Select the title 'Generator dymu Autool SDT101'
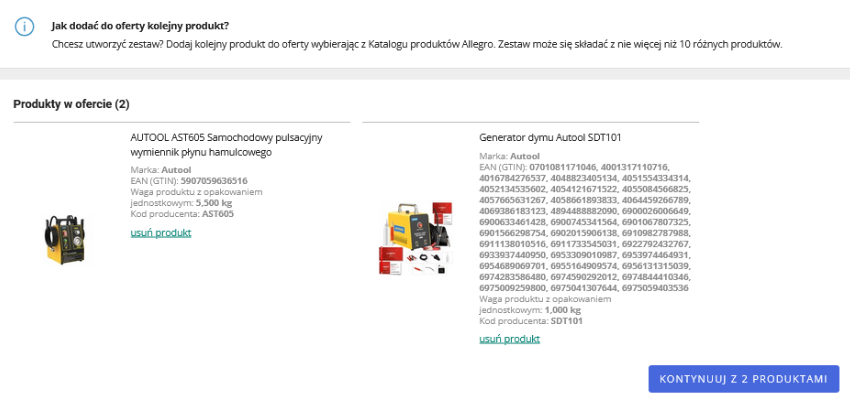850x403 pixels. tap(550, 138)
